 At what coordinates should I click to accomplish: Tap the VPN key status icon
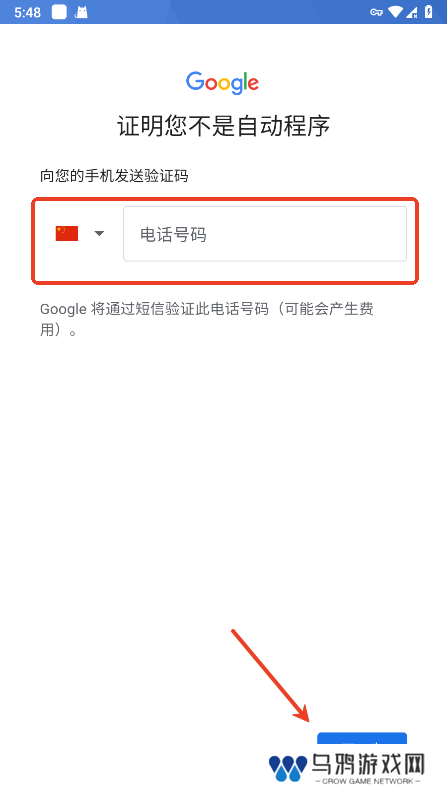tap(376, 12)
